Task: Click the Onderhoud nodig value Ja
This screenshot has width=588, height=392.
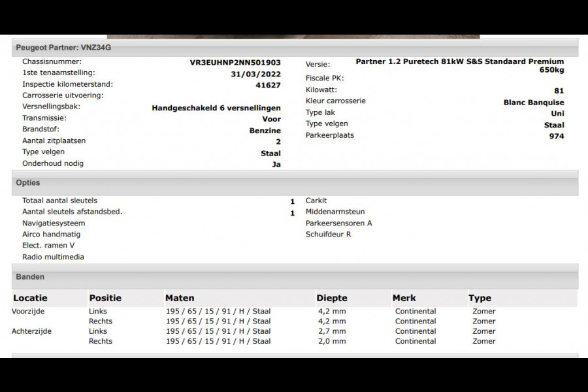Action: point(278,163)
